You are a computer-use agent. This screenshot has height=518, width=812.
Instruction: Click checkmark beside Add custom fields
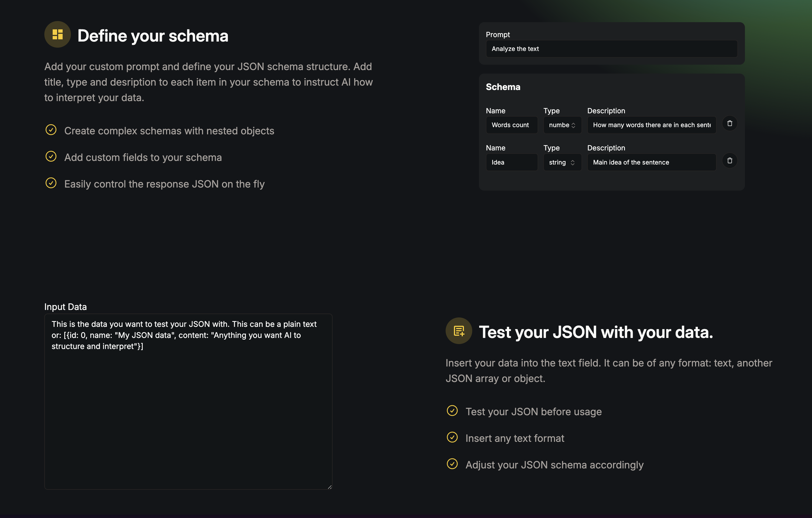(51, 157)
